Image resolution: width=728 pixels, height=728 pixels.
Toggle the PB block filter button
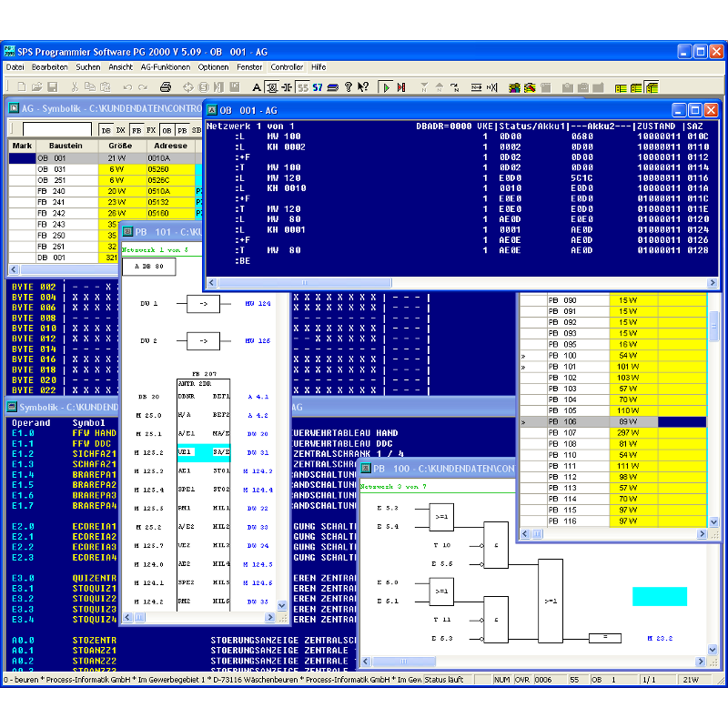click(x=182, y=130)
